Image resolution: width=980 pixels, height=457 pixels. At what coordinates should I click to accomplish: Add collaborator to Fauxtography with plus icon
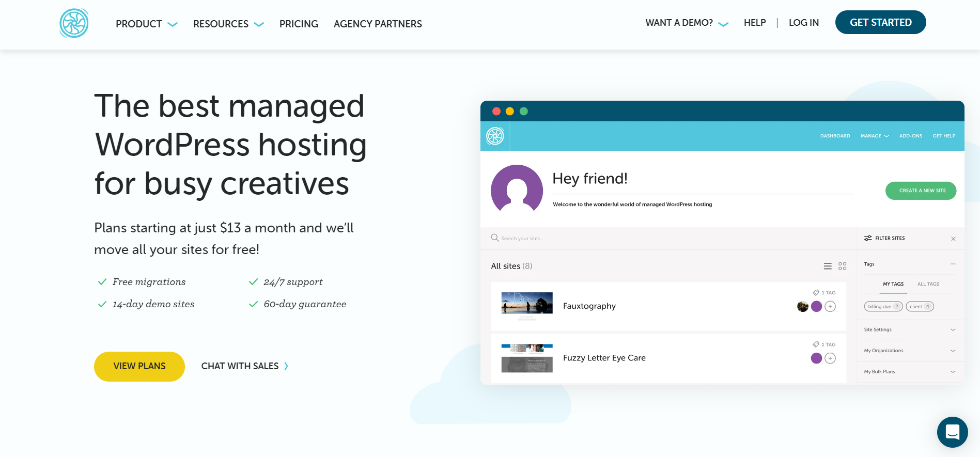(x=830, y=306)
